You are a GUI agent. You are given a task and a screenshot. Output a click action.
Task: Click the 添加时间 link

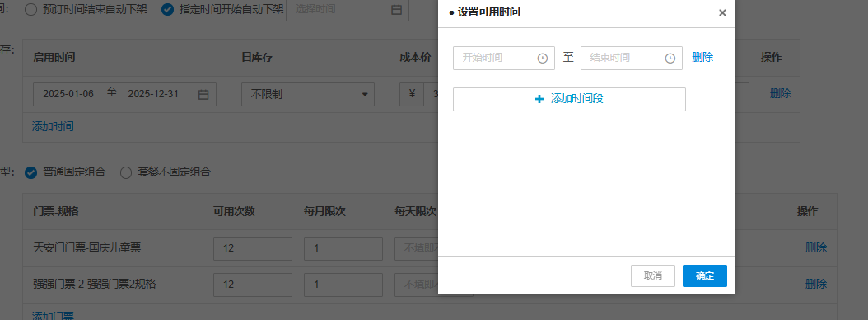[53, 126]
